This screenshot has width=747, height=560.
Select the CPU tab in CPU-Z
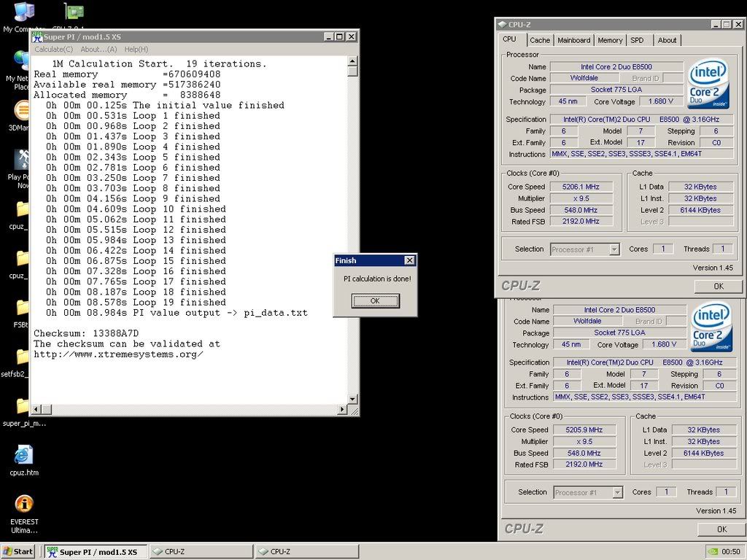(509, 39)
